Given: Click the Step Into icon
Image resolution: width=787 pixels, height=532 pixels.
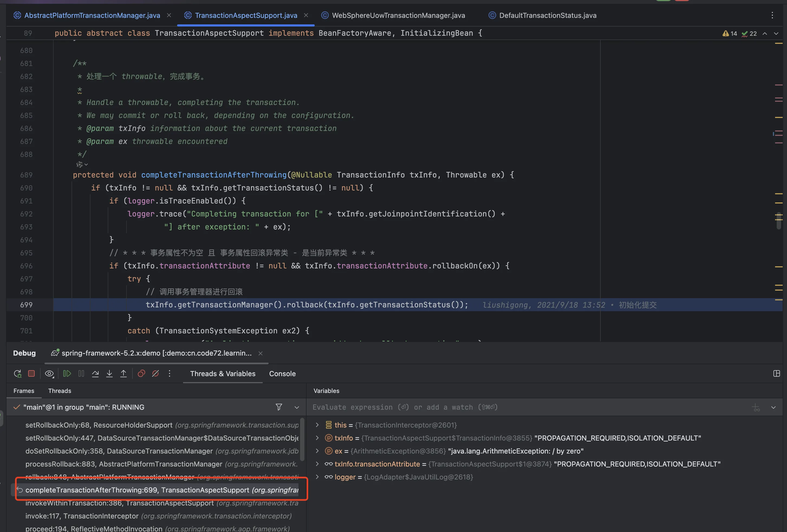Looking at the screenshot, I should tap(109, 374).
